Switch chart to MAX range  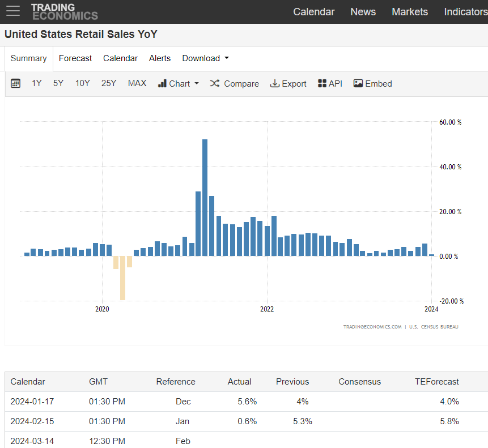click(x=137, y=83)
